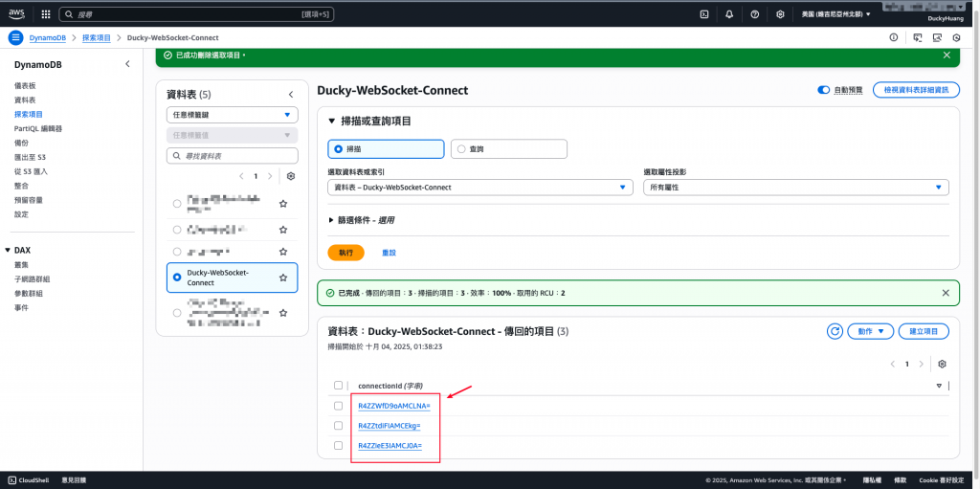Viewport: 980px width, 489px height.
Task: Open Export to S3 sidebar item
Action: [x=30, y=158]
